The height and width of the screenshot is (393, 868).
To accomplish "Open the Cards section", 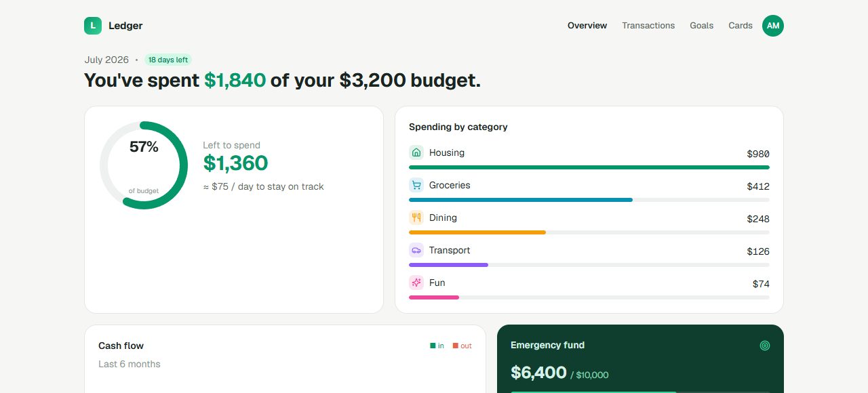I will pos(741,26).
